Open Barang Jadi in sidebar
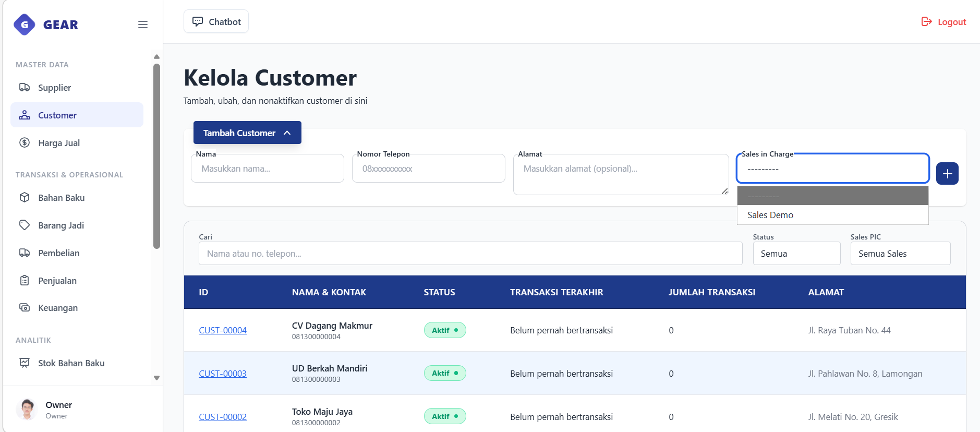Screen dimensions: 980x432 click(x=77, y=225)
